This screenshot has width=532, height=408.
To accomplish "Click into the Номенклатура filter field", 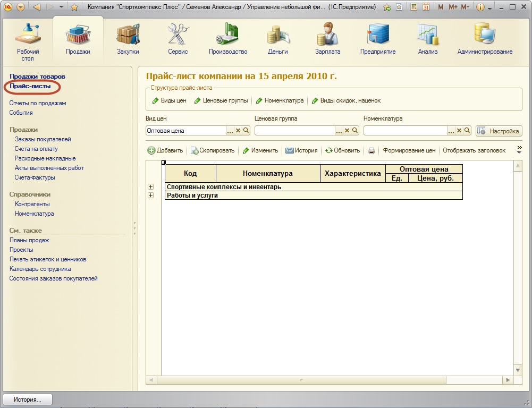I will click(405, 131).
